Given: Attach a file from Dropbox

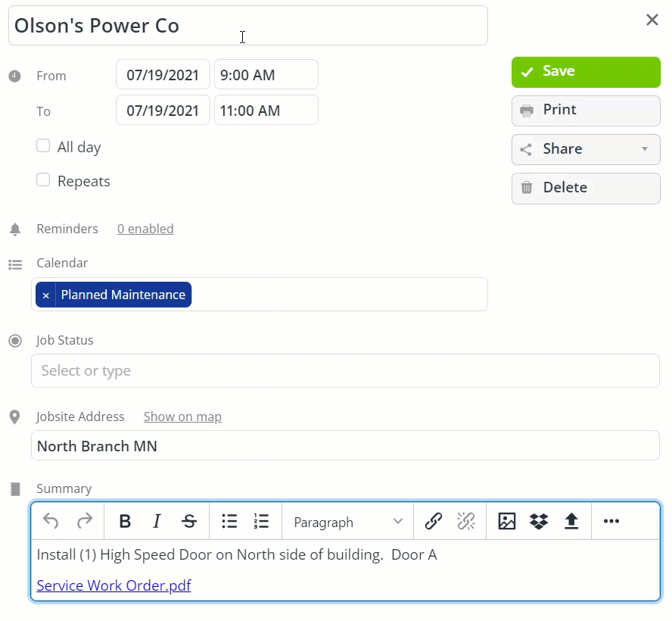Looking at the screenshot, I should [539, 521].
